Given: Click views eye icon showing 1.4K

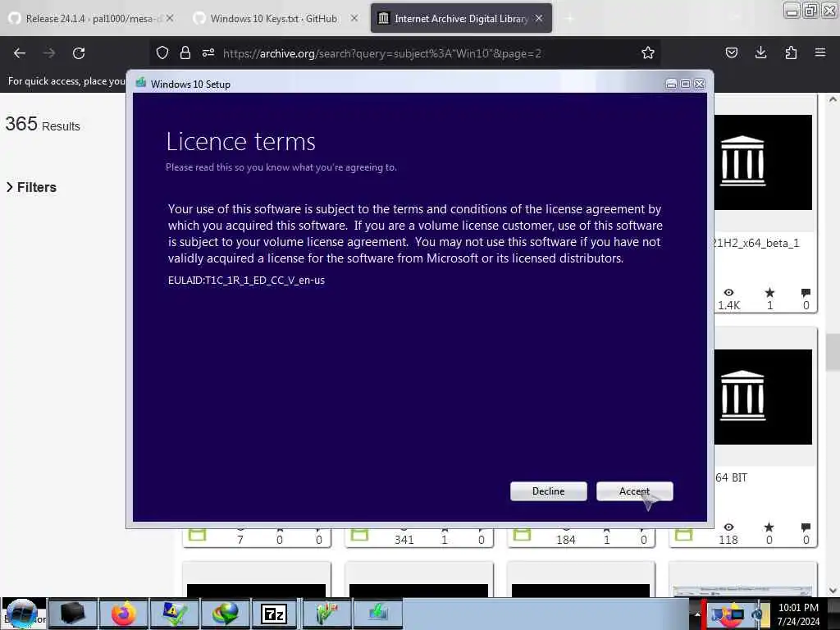Looking at the screenshot, I should (728, 293).
